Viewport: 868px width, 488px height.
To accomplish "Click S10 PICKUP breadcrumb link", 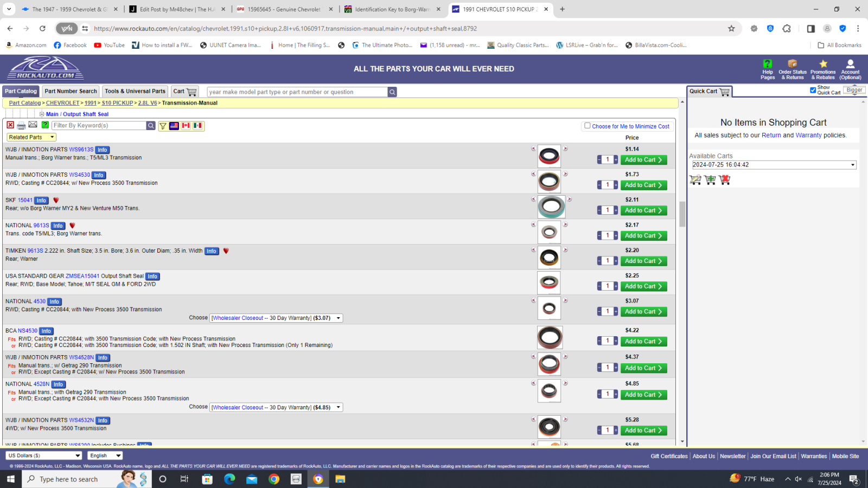I will [x=117, y=103].
